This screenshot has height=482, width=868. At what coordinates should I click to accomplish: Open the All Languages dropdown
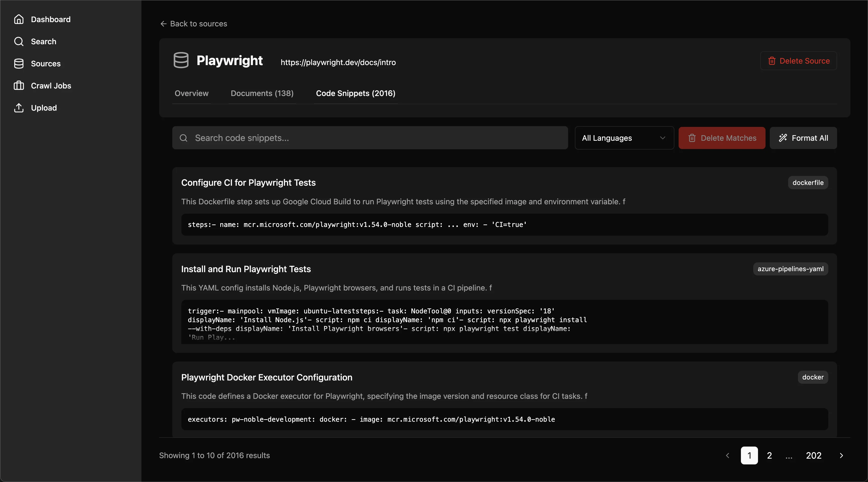point(624,138)
